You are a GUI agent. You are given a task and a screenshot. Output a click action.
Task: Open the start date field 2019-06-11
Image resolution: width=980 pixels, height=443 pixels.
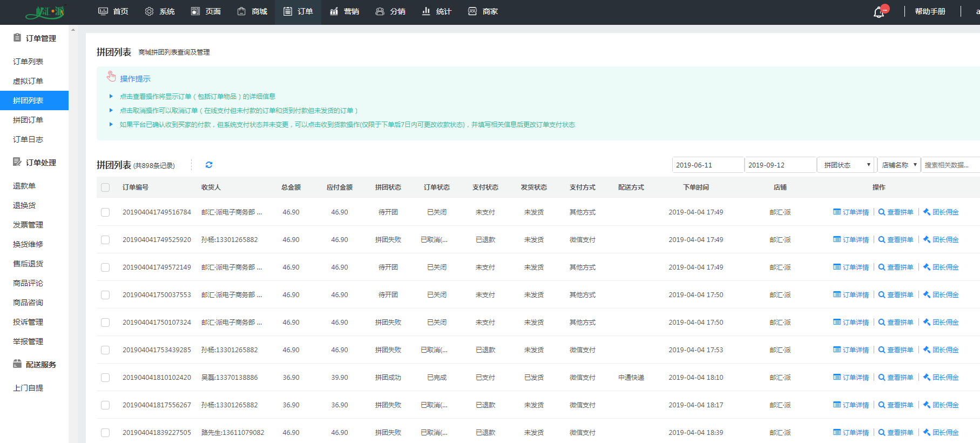(x=708, y=165)
